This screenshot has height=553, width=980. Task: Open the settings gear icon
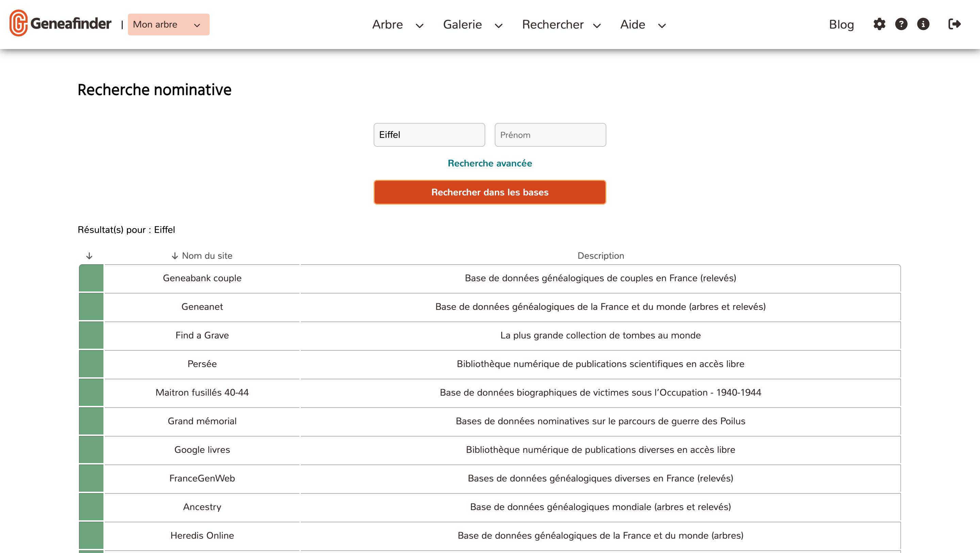[879, 24]
